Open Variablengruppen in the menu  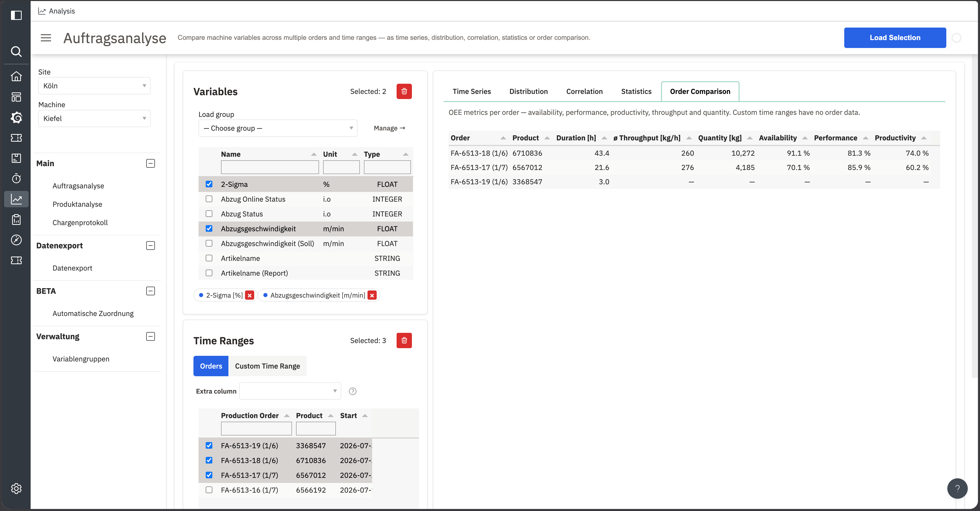click(81, 359)
